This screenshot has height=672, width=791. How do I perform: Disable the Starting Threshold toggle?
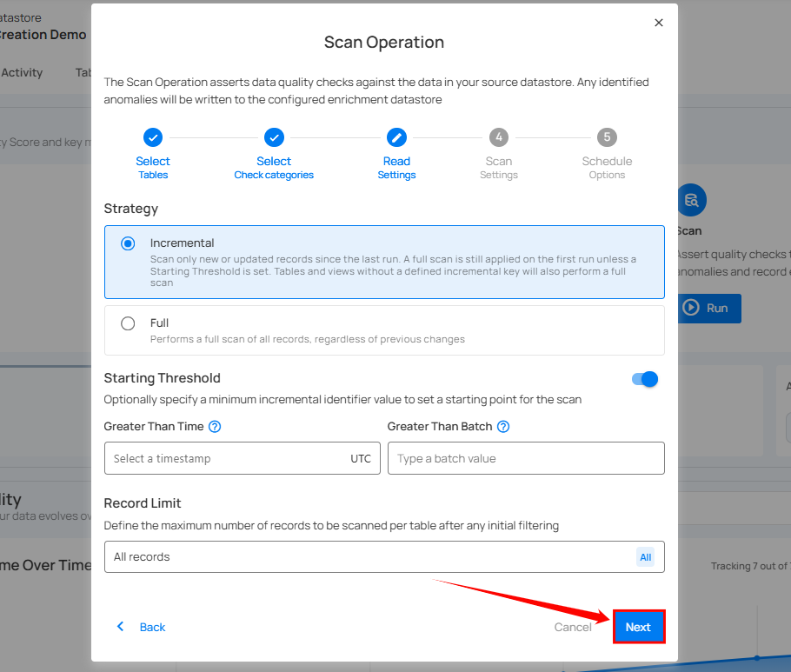(644, 379)
